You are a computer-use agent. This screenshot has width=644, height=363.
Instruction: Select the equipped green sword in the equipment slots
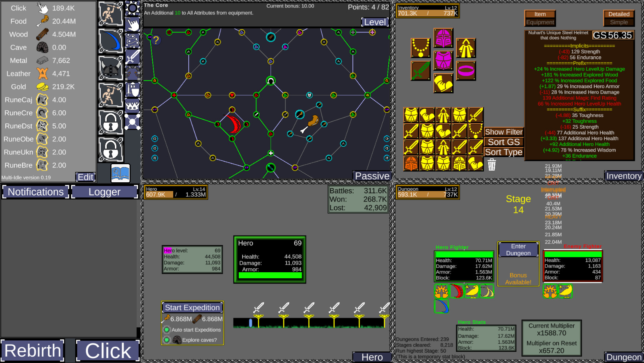420,70
